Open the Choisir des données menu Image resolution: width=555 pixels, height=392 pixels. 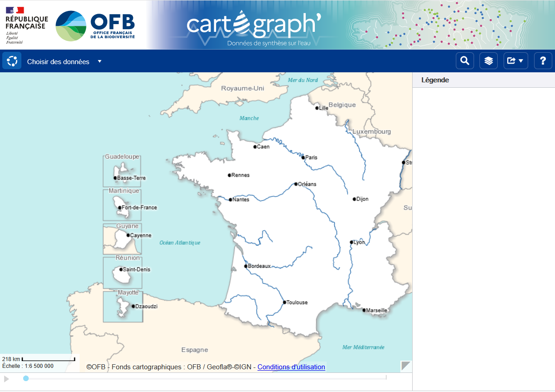tap(58, 62)
